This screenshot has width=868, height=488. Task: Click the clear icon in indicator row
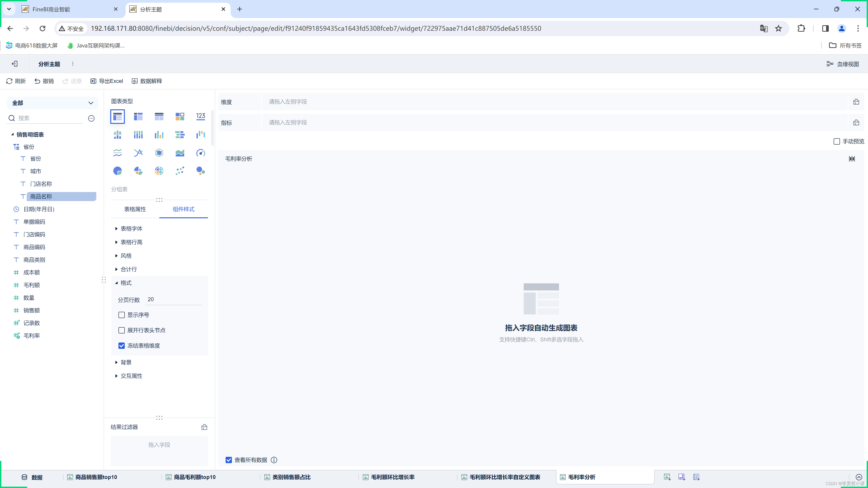point(856,123)
